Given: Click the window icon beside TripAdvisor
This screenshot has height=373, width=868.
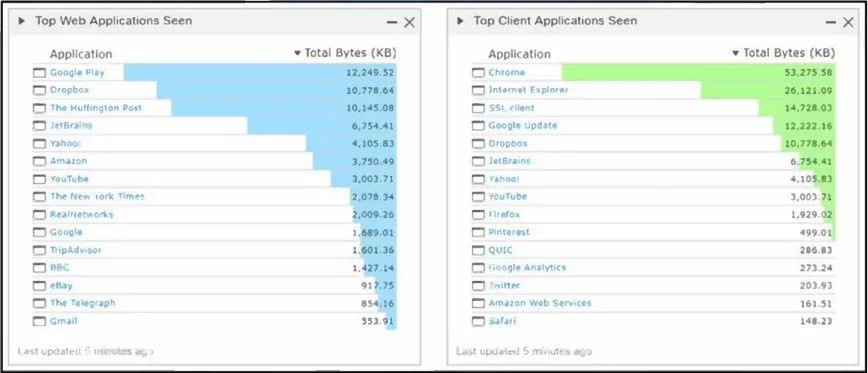Looking at the screenshot, I should pos(39,250).
